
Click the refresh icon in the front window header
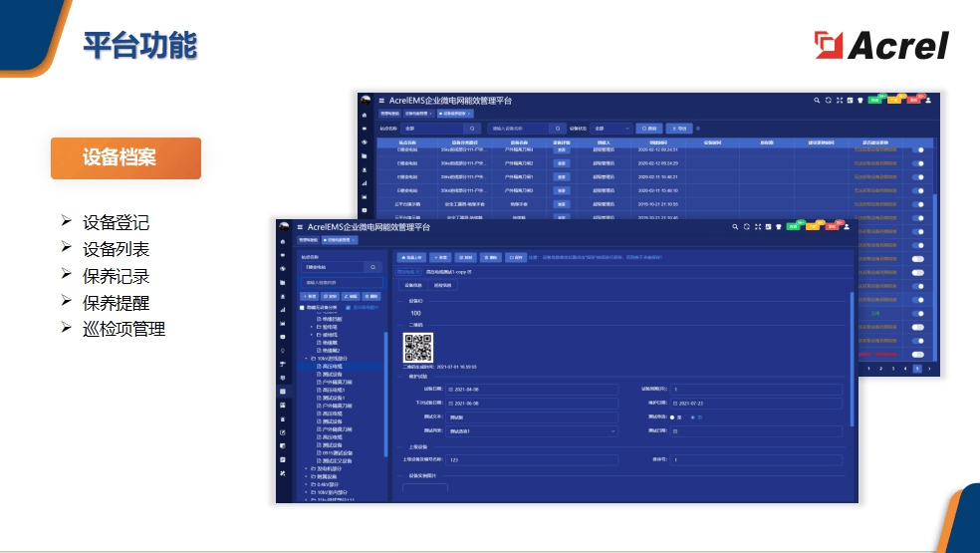click(x=746, y=227)
